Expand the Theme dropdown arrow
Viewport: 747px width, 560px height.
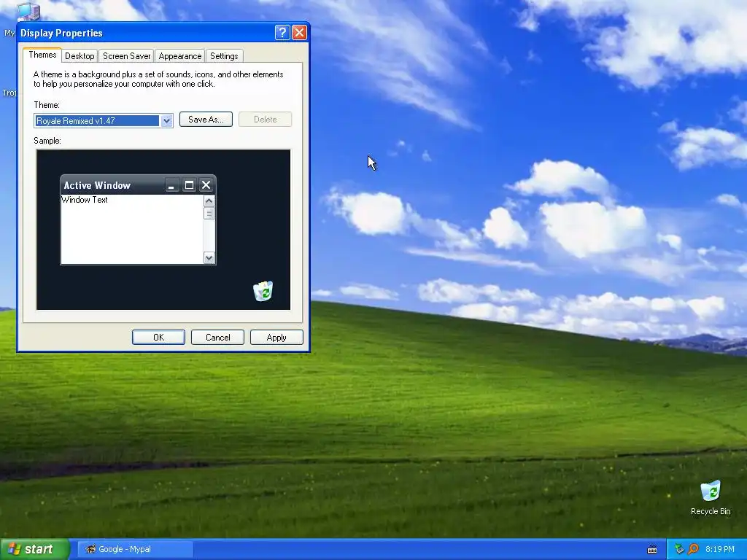tap(166, 120)
